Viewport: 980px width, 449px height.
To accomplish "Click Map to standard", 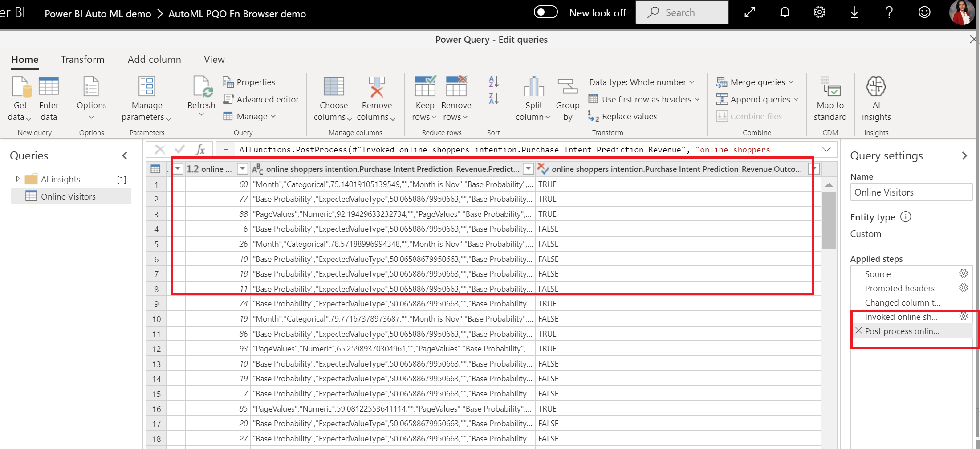I will pos(830,99).
